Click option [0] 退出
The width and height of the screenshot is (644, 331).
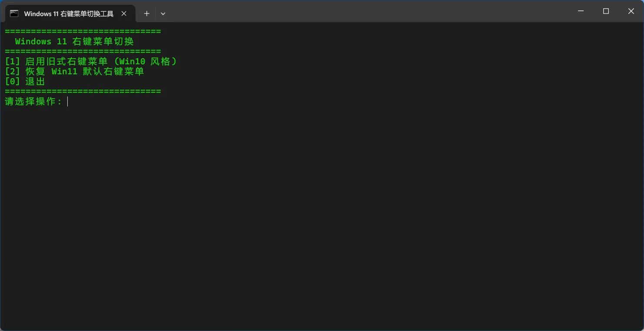point(24,81)
